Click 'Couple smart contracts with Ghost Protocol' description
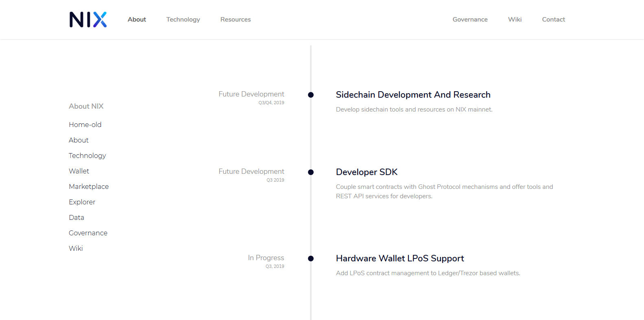Viewport: 644px width, 320px height. click(444, 191)
